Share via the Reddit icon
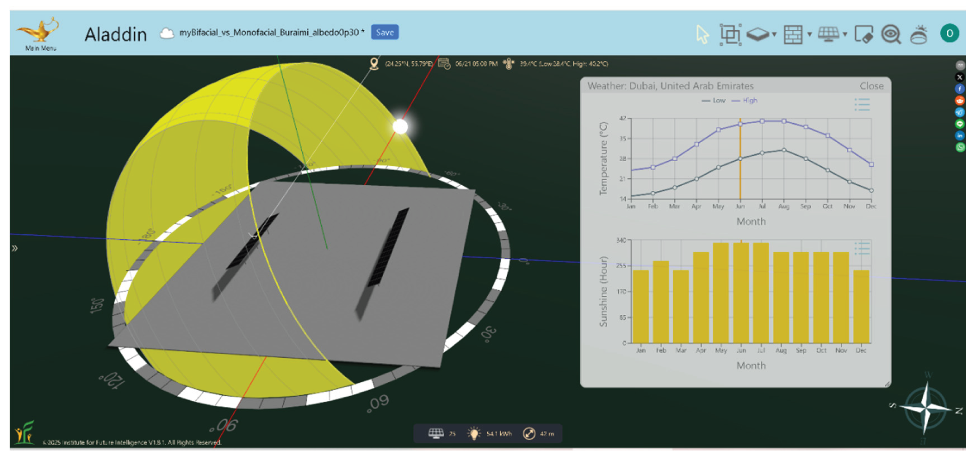 [960, 101]
